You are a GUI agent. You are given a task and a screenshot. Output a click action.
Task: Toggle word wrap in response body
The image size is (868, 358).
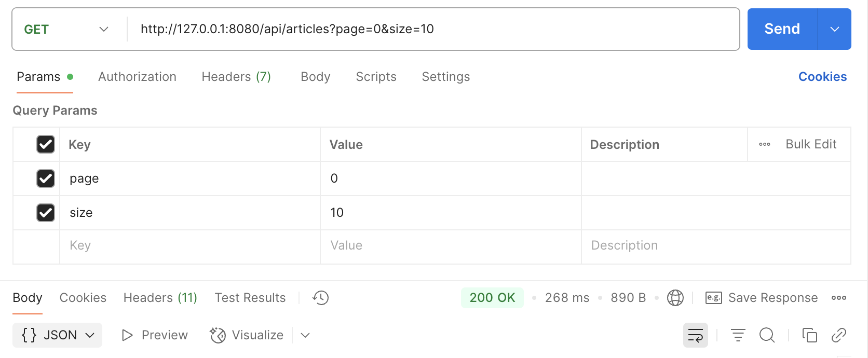695,335
